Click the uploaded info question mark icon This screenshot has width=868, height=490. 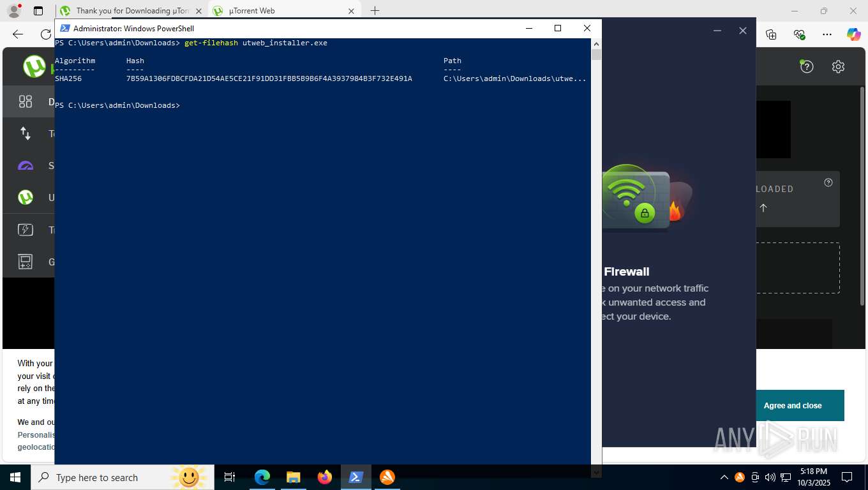pos(828,182)
